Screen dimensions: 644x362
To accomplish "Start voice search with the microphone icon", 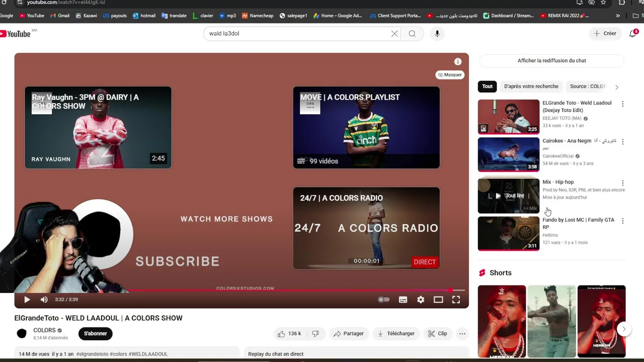I will 437,34.
